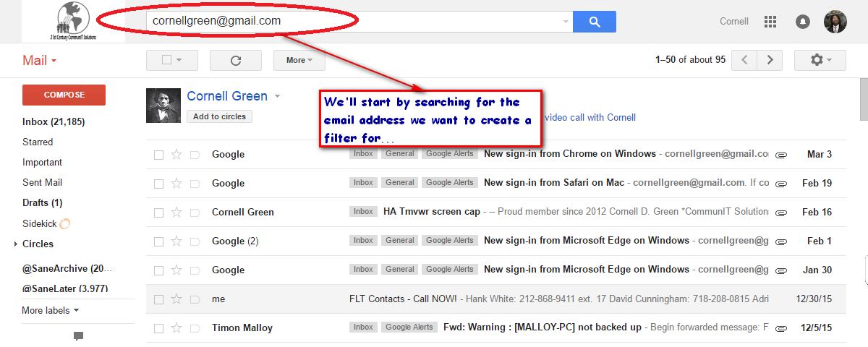The width and height of the screenshot is (868, 347).
Task: Click attachment paperclip on 12/5/15 message
Action: click(x=781, y=328)
